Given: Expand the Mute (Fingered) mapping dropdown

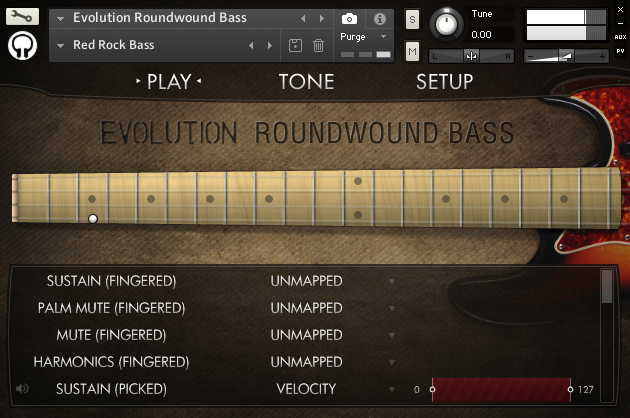Looking at the screenshot, I should (x=392, y=335).
